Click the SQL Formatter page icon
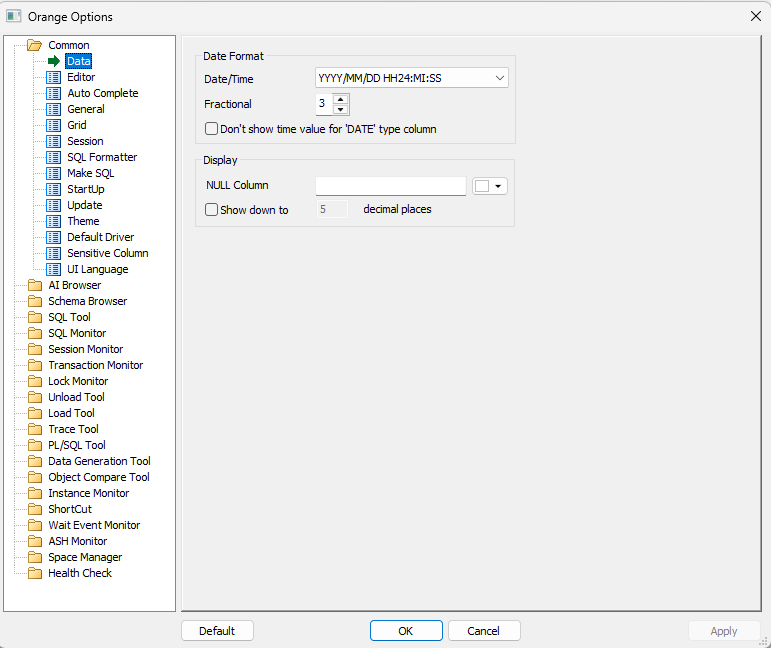This screenshot has width=771, height=648. point(53,157)
